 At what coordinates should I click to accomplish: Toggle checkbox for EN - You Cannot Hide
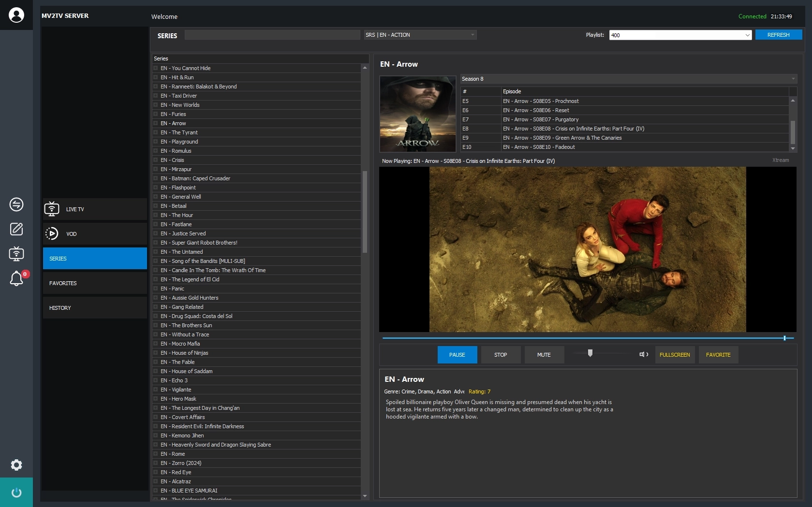point(156,68)
